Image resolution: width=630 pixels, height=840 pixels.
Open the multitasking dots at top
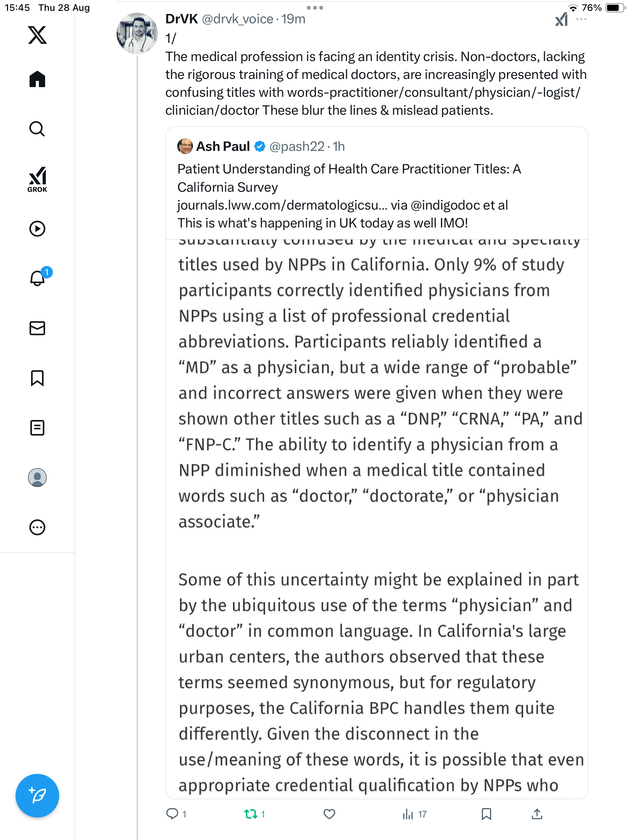[315, 8]
